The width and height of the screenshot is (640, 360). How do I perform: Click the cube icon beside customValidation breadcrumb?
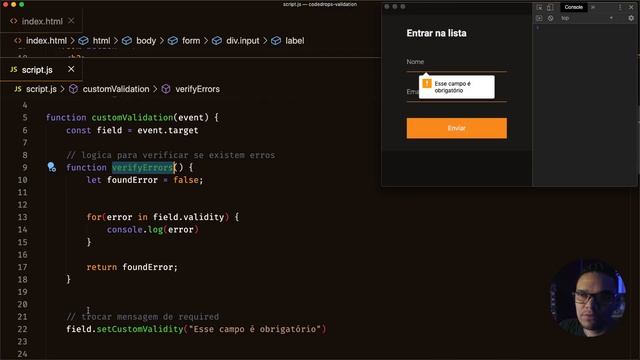coord(73,89)
